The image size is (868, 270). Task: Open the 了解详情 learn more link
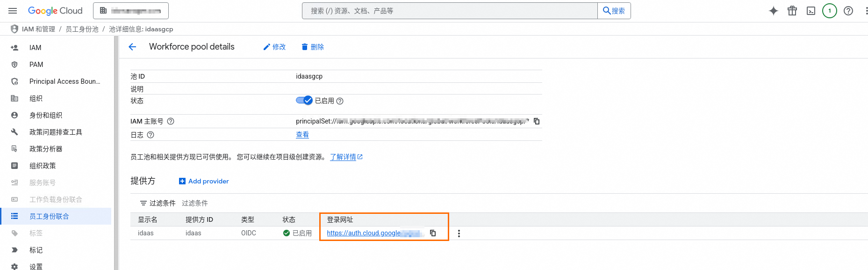tap(346, 157)
